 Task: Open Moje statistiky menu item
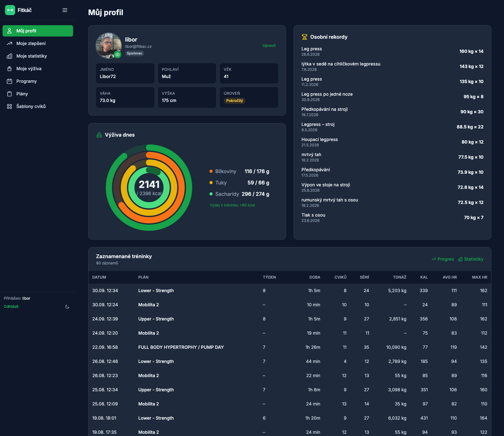click(38, 56)
